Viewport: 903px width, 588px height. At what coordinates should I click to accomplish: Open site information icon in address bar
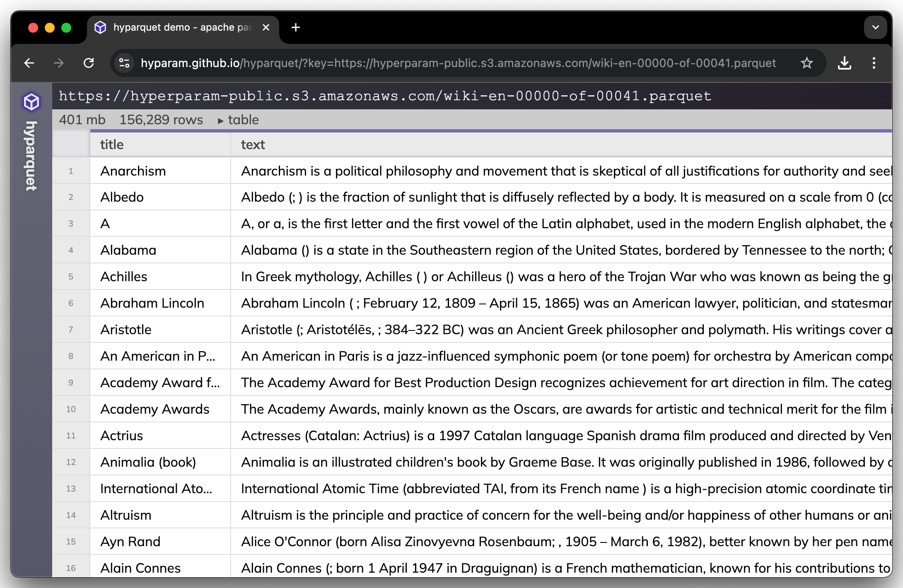[x=124, y=63]
